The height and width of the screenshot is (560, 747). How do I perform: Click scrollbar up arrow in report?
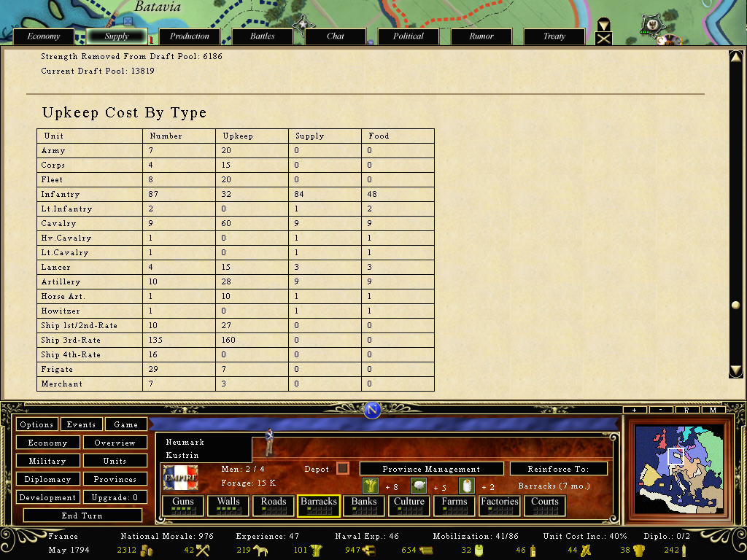coord(735,57)
